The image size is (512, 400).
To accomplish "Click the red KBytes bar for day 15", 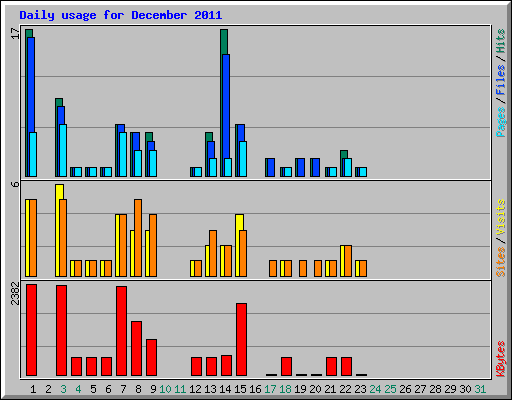I will click(241, 340).
